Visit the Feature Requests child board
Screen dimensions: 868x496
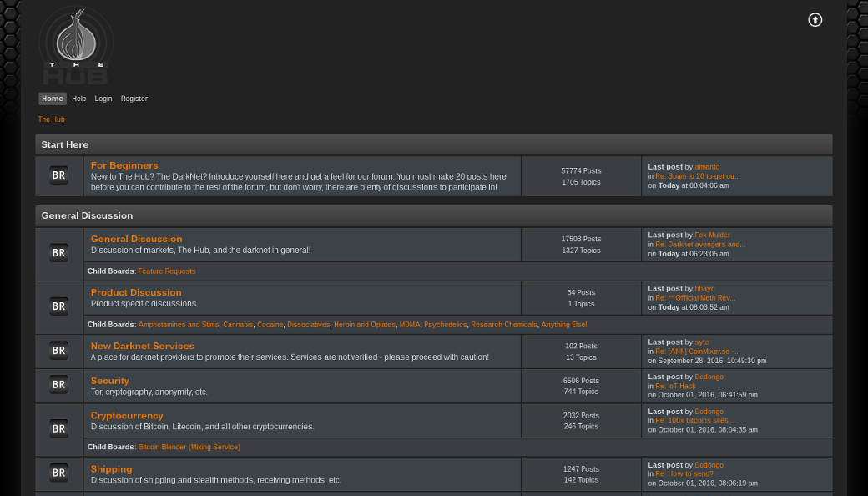click(x=166, y=271)
